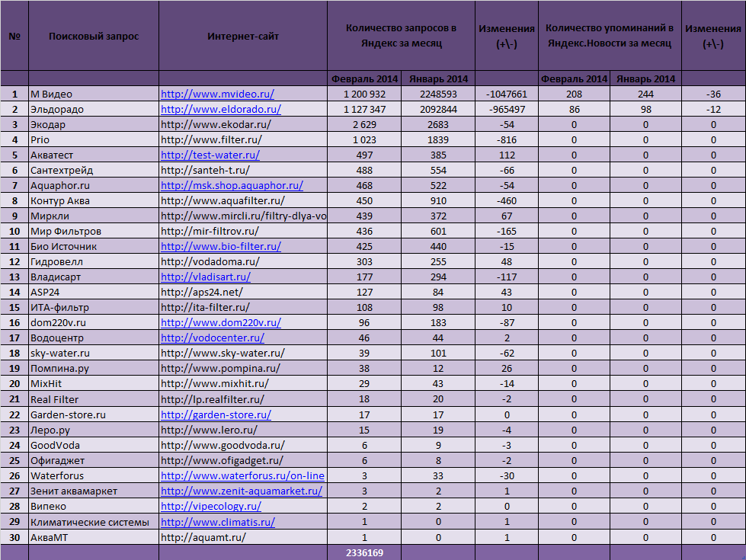Click the http://aquamt.ru/ cell
The image size is (746, 560).
click(243, 537)
